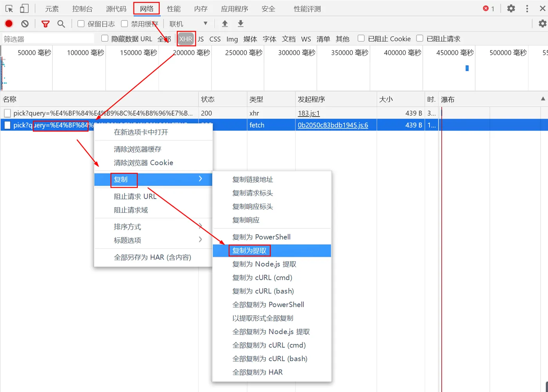
Task: Open the network settings gear below the top bar
Action: (x=543, y=24)
